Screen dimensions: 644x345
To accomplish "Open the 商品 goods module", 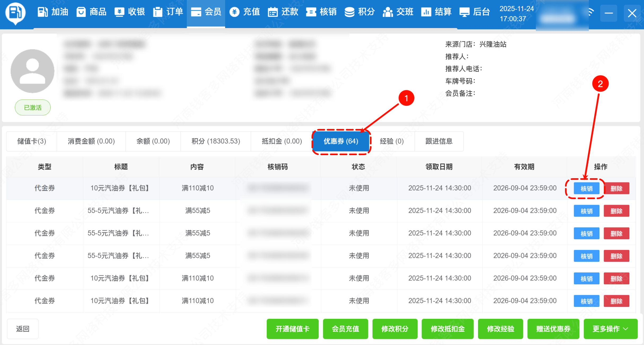I will [91, 12].
